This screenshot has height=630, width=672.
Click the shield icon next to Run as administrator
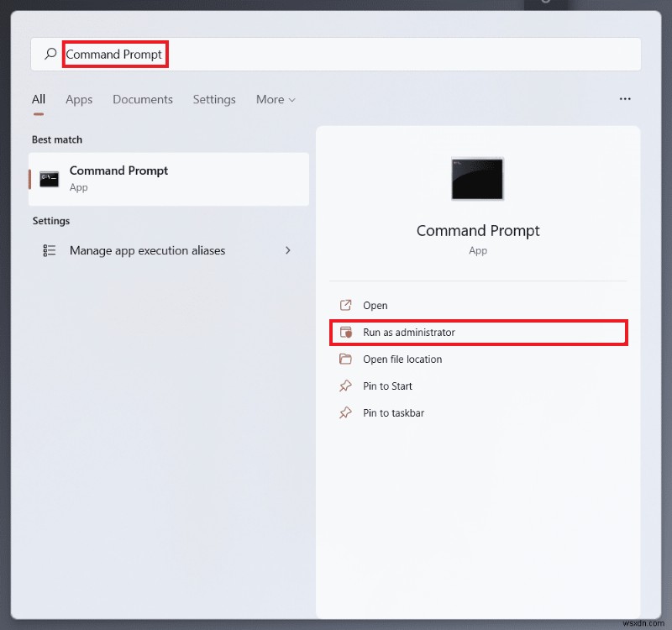click(346, 332)
